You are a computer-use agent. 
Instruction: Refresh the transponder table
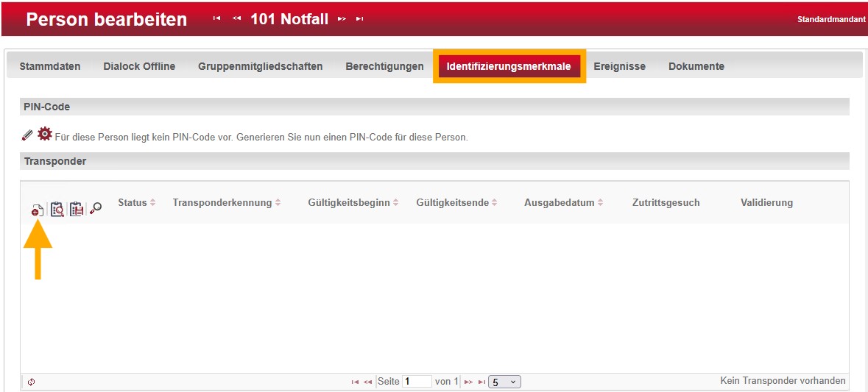coord(31,382)
